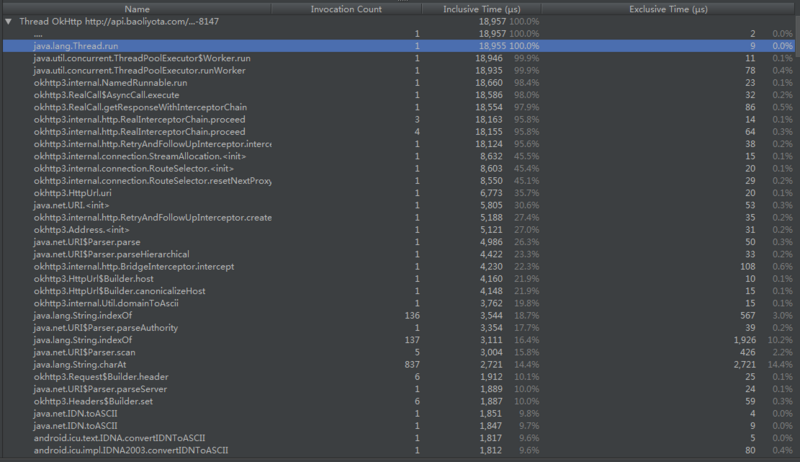Select the ThreadPoolExecutor.runWorker row
The height and width of the screenshot is (462, 800).
pos(398,70)
